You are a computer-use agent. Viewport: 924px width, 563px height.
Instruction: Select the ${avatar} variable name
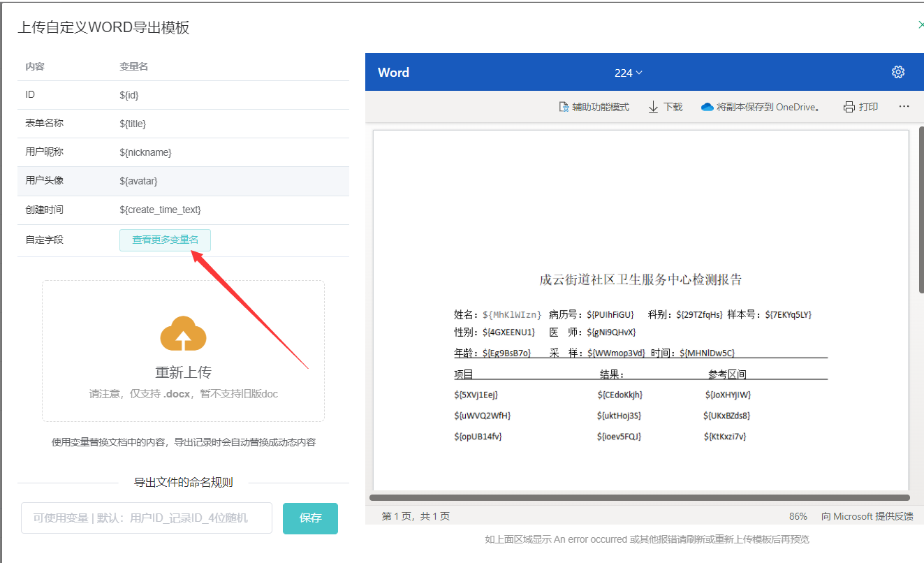pos(138,181)
